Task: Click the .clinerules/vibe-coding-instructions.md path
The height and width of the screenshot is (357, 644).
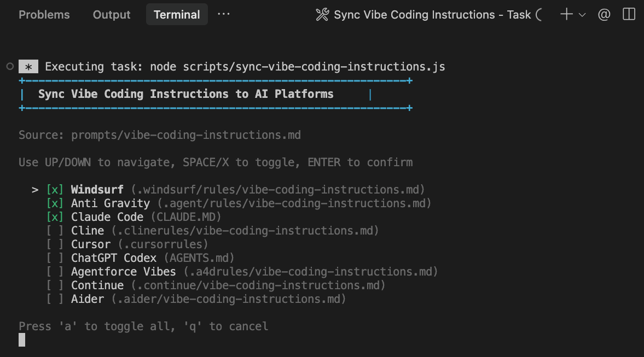Action: [245, 231]
